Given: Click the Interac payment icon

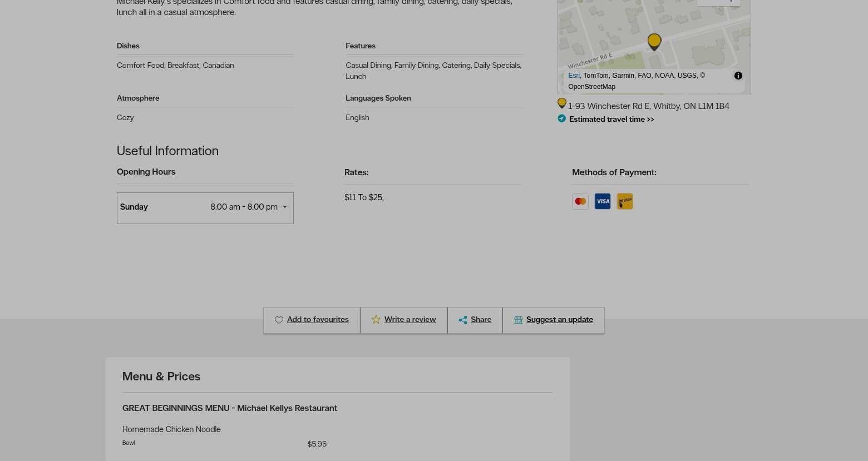Looking at the screenshot, I should tap(624, 201).
